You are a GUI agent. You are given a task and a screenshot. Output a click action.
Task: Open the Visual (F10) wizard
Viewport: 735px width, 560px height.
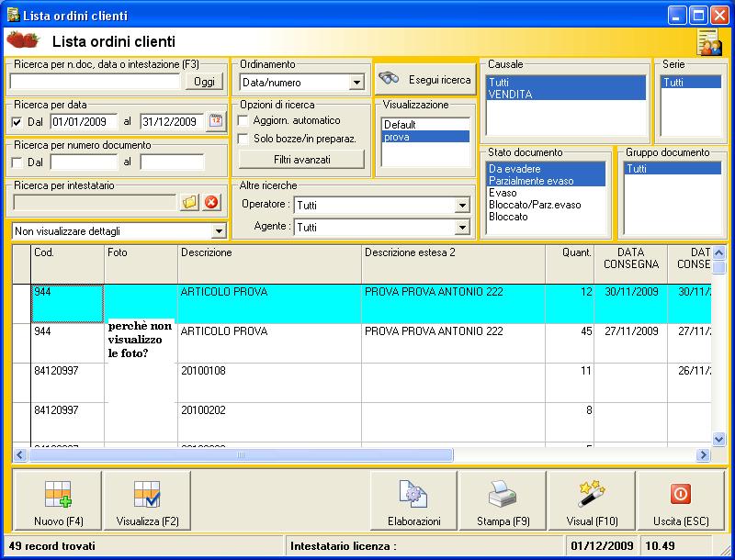click(x=591, y=501)
